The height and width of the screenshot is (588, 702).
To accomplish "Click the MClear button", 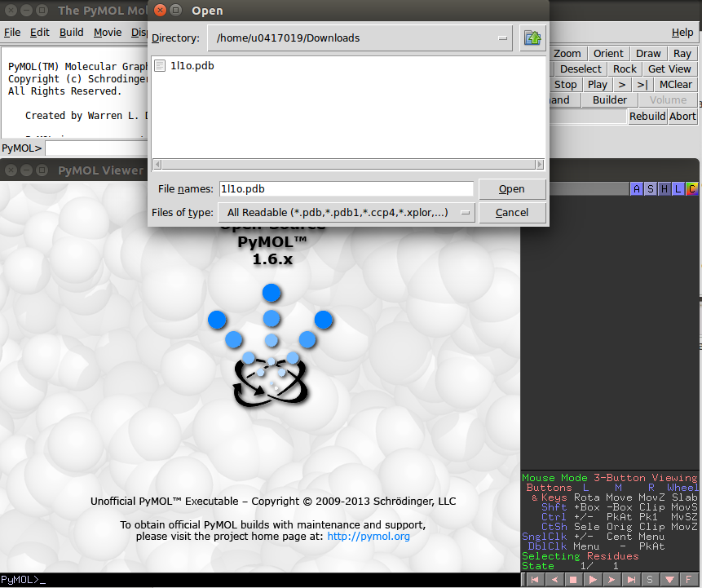I will (676, 85).
